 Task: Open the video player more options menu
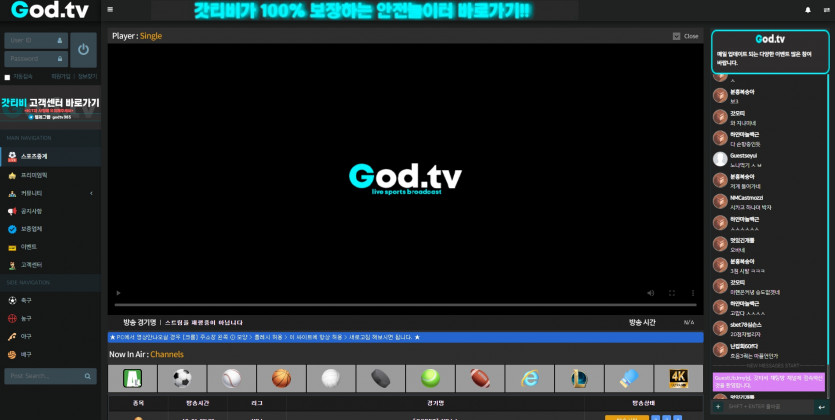click(692, 293)
